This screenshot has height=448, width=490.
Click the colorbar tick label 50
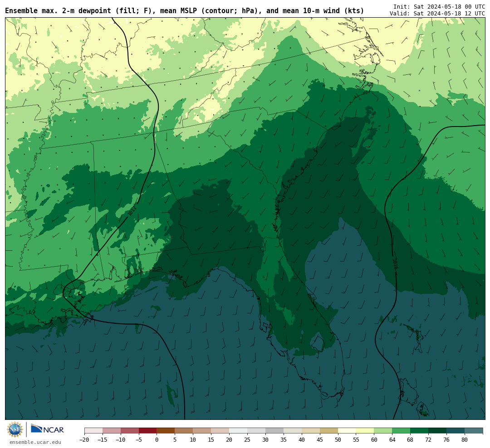point(338,440)
